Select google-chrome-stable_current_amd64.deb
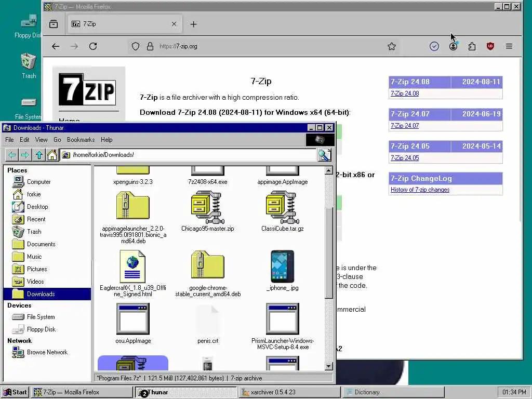This screenshot has width=532, height=399. [208, 273]
